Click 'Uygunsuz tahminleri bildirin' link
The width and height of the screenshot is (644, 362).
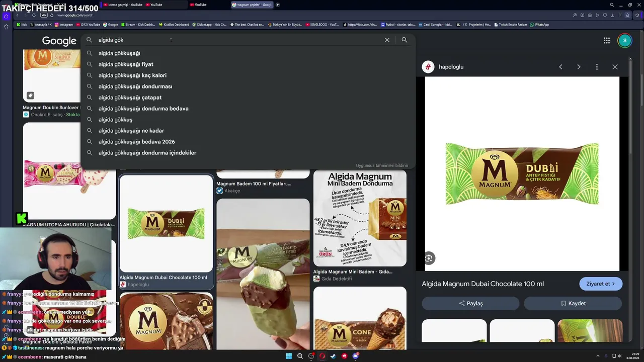[382, 165]
